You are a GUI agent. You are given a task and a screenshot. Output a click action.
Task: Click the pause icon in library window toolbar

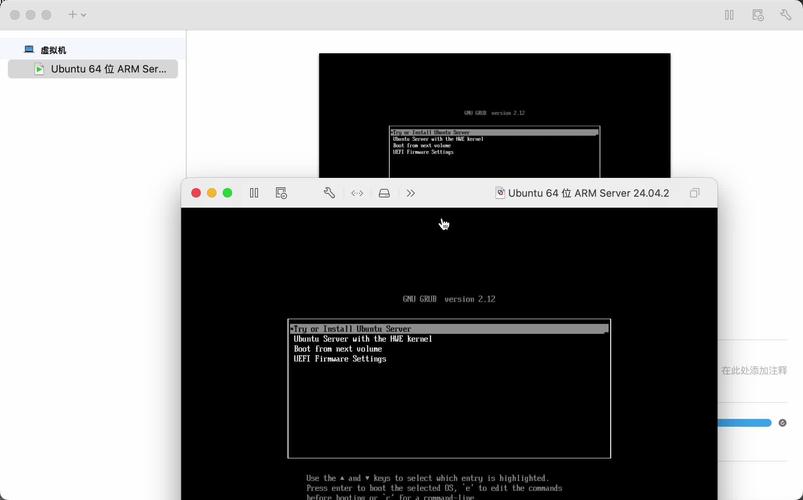click(x=729, y=15)
